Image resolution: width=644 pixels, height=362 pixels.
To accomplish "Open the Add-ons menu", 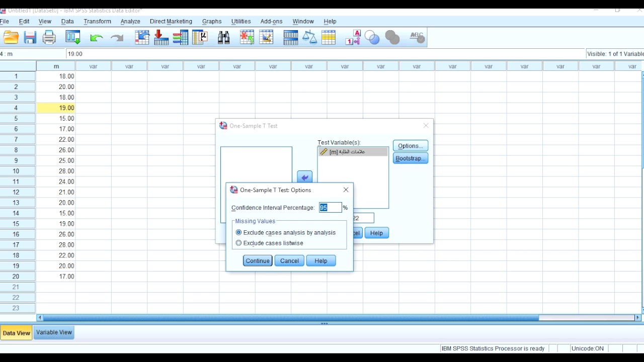I will 272,22.
